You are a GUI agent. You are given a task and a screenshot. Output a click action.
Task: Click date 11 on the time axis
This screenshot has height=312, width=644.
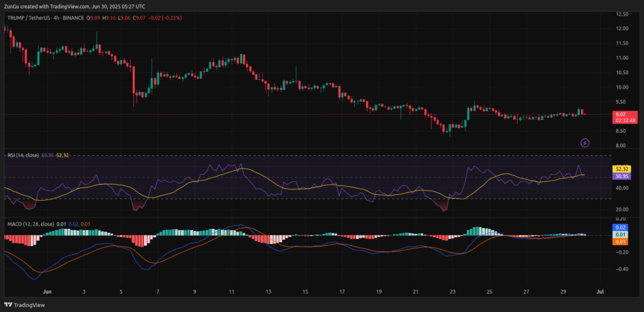[x=231, y=292]
